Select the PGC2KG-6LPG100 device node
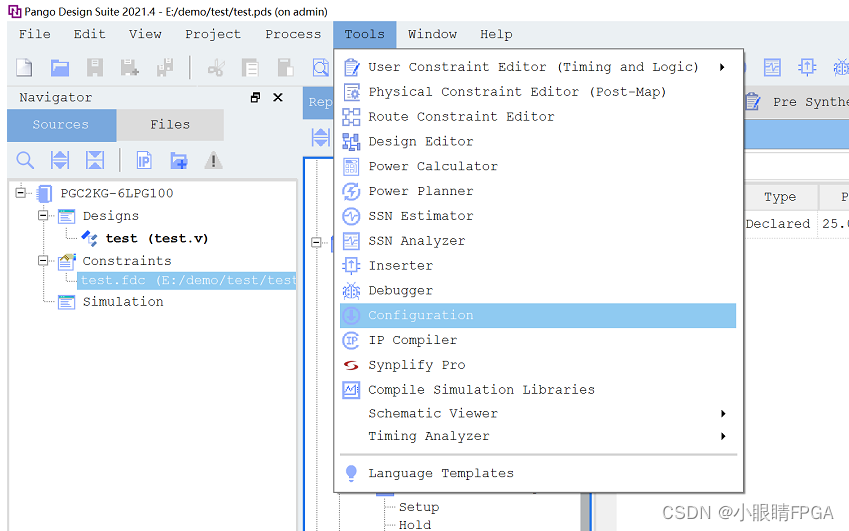Screen dimensions: 849x531 click(x=116, y=193)
